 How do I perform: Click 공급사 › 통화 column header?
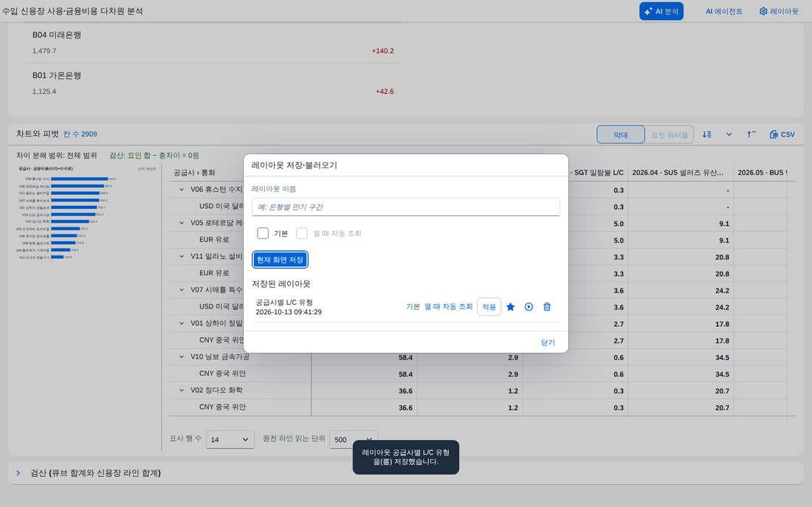[x=194, y=173]
